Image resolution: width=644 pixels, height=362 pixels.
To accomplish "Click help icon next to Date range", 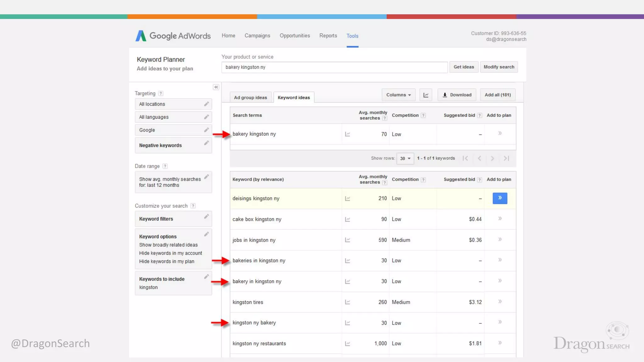I will pos(165,166).
